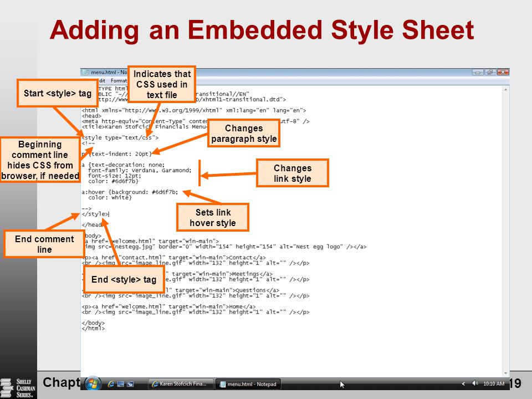Minimize the Notepad window
Screen dimensions: 532x399
click(478, 72)
